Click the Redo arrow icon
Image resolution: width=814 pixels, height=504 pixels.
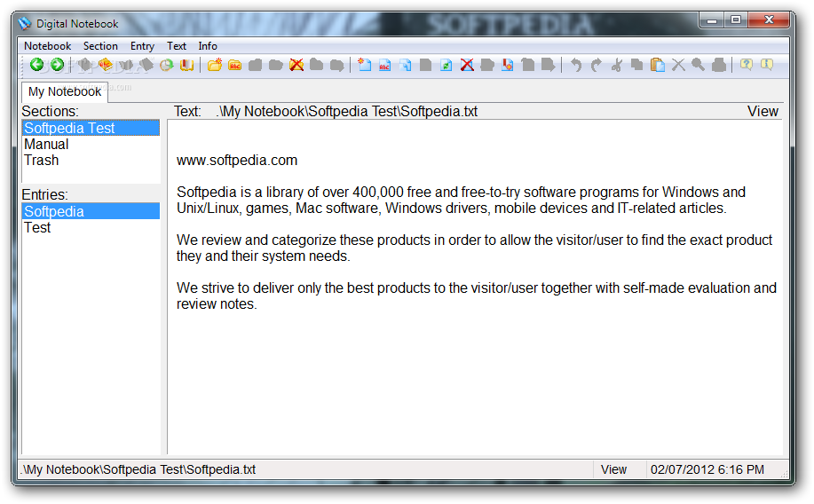[x=596, y=65]
